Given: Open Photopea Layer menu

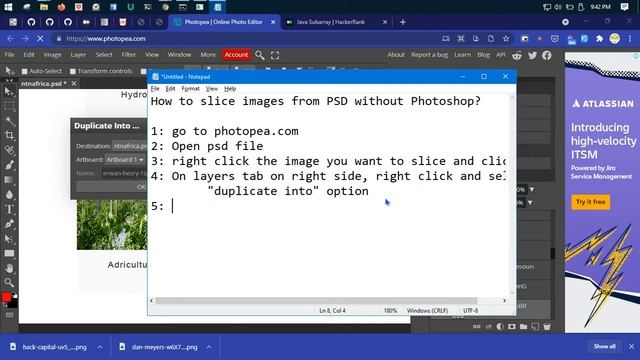Looking at the screenshot, I should coord(78,54).
